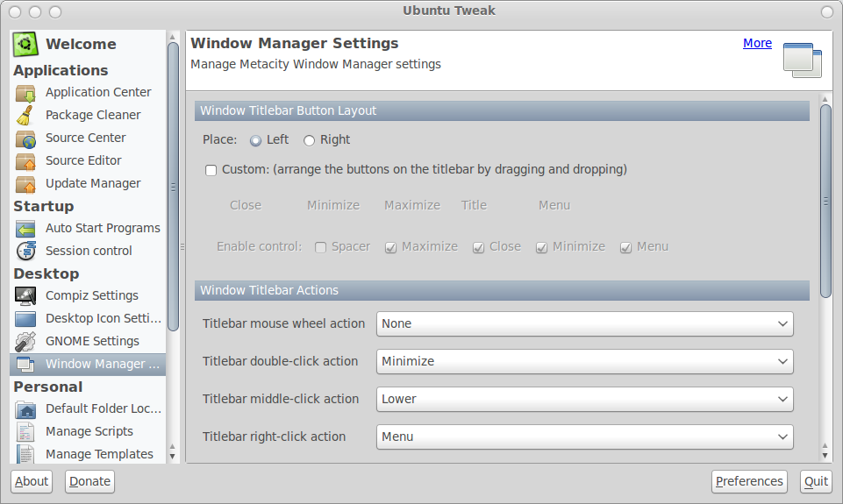This screenshot has width=843, height=504.
Task: Open the Default Folder Locations home icon
Action: click(25, 408)
